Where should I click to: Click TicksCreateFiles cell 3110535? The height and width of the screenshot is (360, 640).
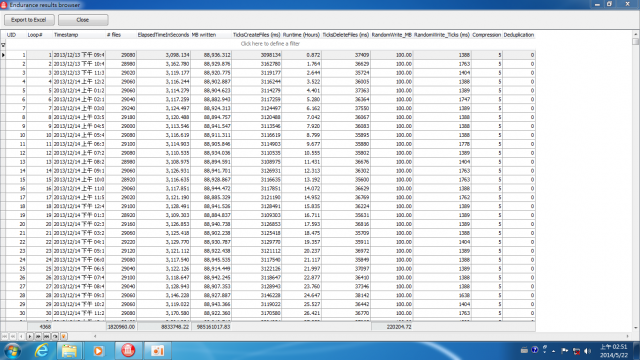click(256, 153)
